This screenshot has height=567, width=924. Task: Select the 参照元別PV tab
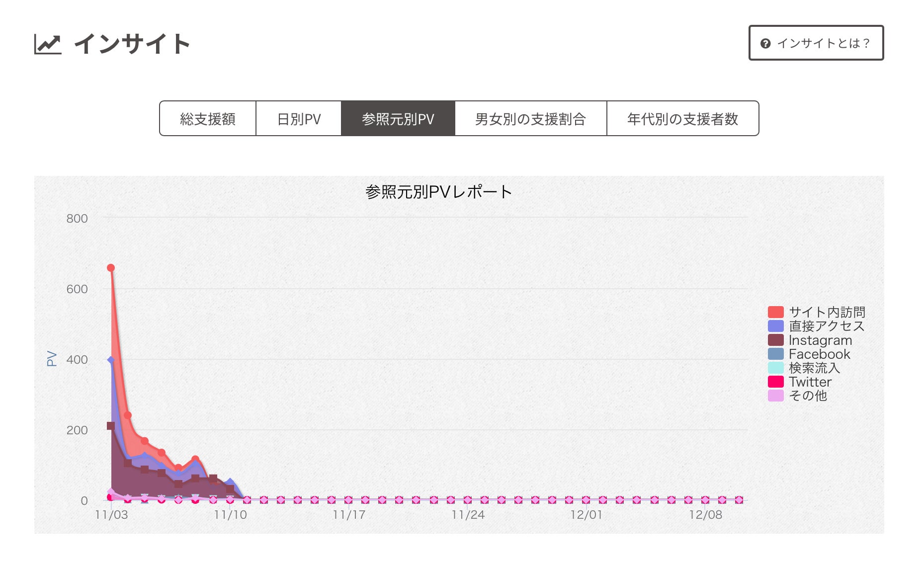(398, 119)
